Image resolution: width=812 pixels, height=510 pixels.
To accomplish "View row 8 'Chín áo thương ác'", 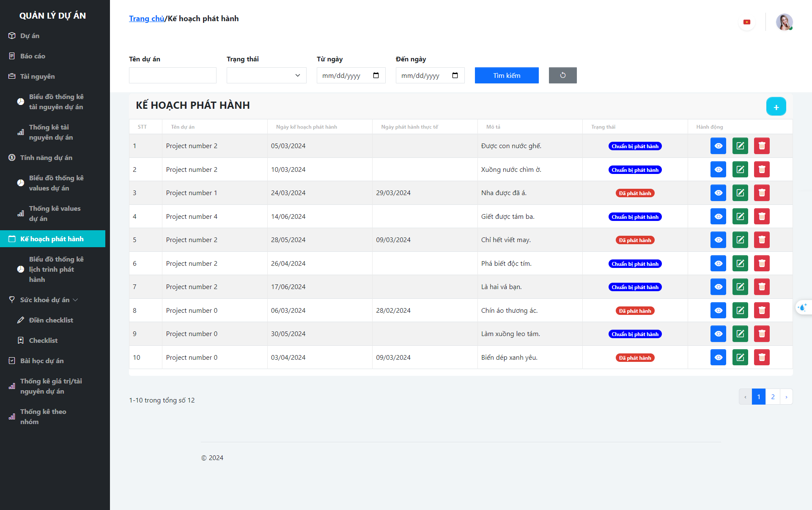I will click(x=718, y=310).
